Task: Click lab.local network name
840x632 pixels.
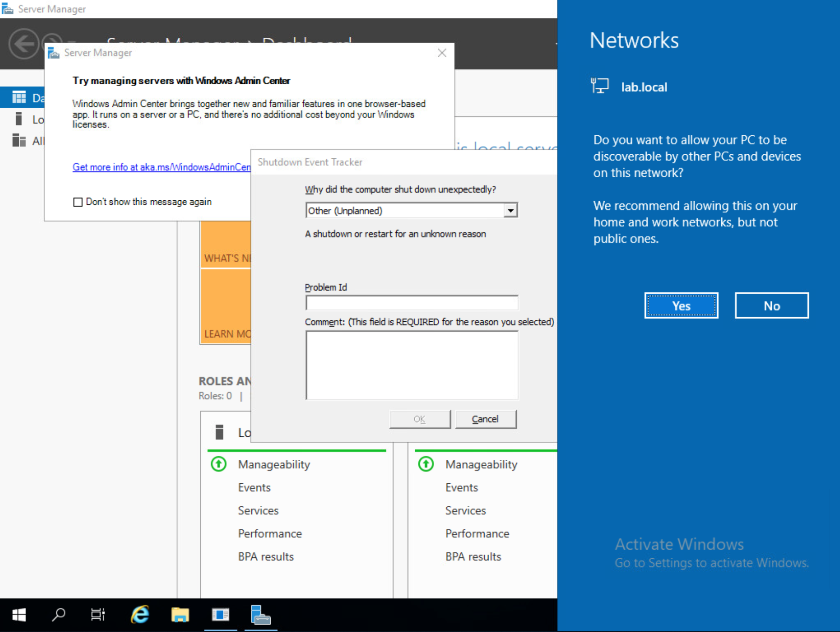Action: 644,87
